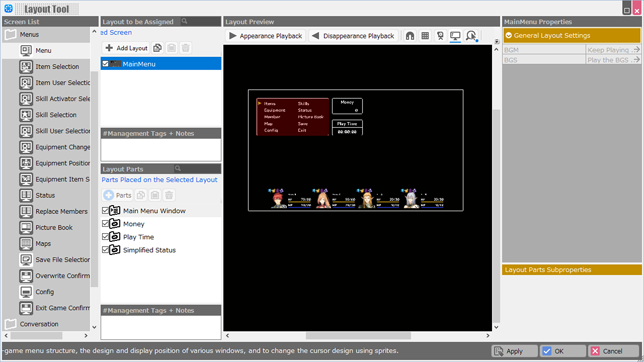Toggle the magnet snap icon in preview toolbar
Image resolution: width=644 pixels, height=362 pixels.
pos(410,36)
